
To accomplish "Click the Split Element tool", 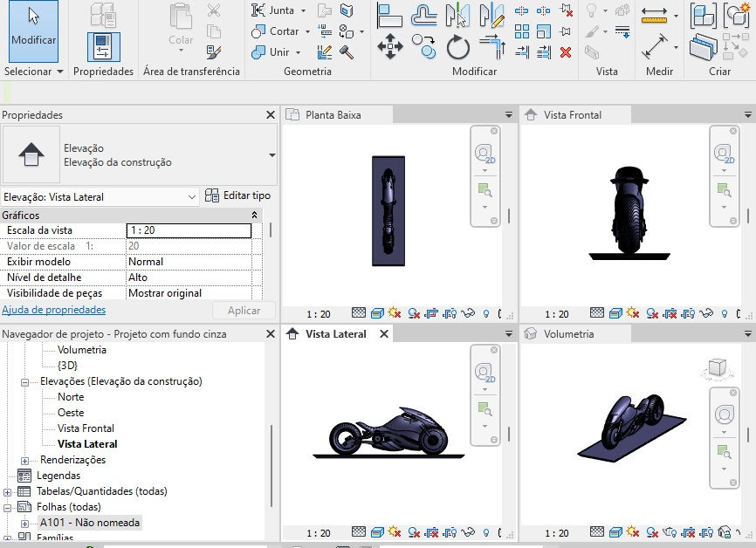I will (522, 10).
